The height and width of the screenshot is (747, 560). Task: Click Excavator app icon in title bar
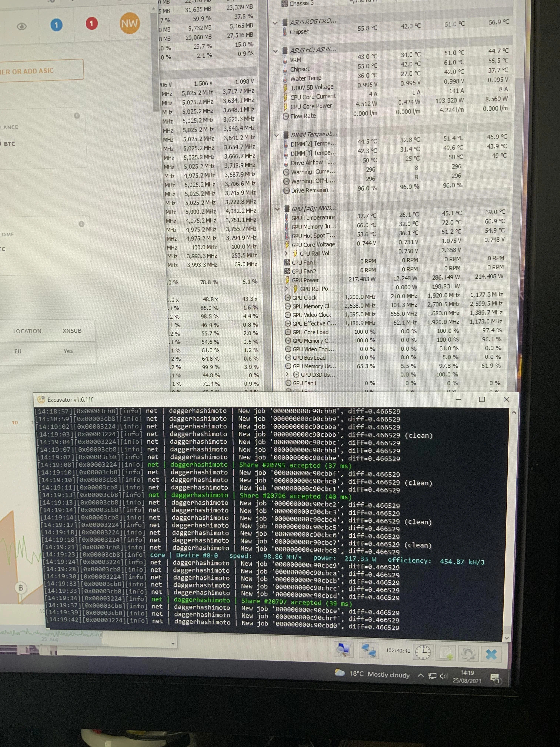coord(41,399)
